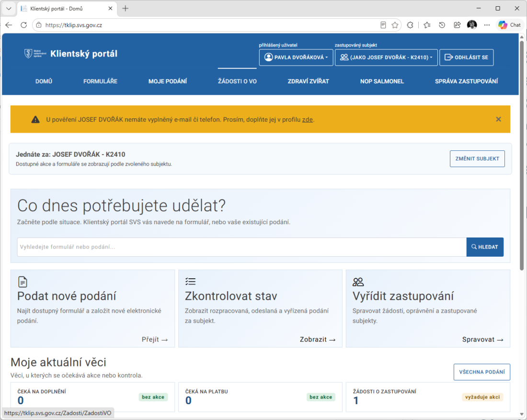Open the Favorites list icon in the toolbar
Viewport: 527px width, 420px height.
(427, 25)
